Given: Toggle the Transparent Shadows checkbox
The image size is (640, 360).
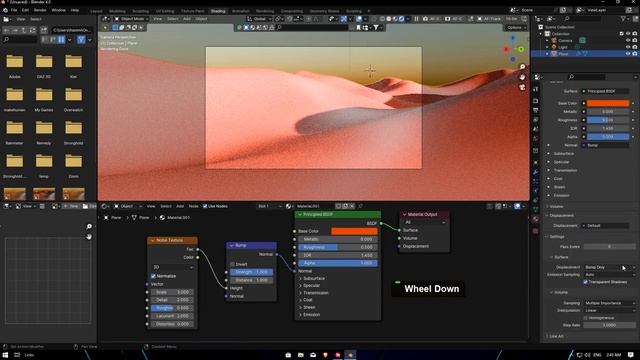Looking at the screenshot, I should (586, 282).
